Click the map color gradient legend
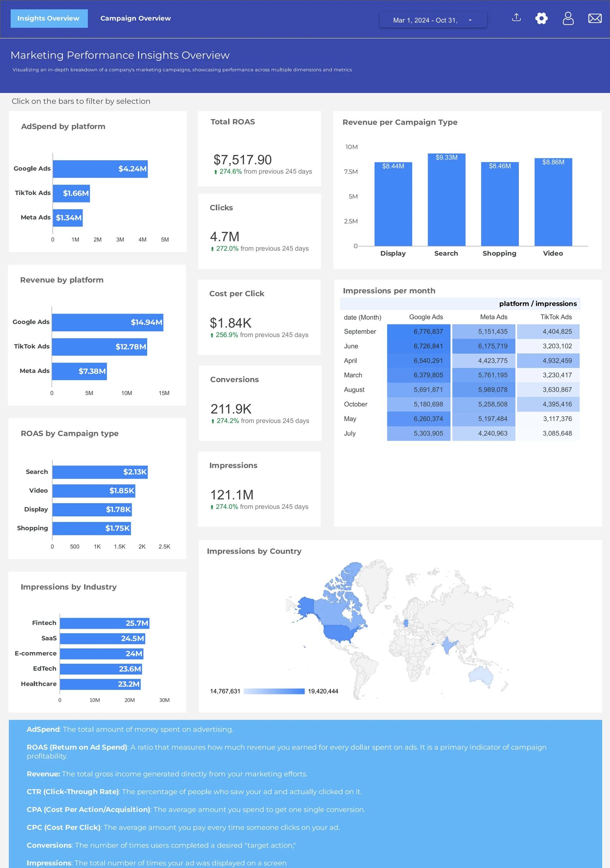The width and height of the screenshot is (610, 868). pyautogui.click(x=274, y=692)
